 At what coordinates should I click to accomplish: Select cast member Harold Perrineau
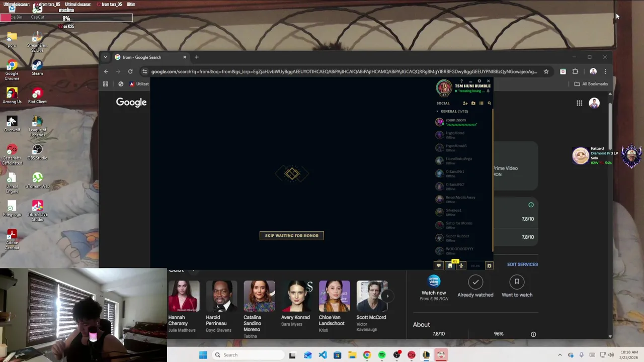[221, 307]
